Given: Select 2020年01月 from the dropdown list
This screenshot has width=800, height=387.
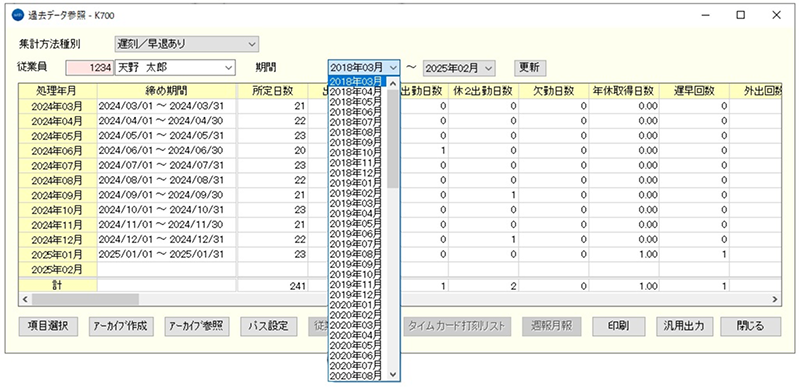Looking at the screenshot, I should click(x=356, y=305).
